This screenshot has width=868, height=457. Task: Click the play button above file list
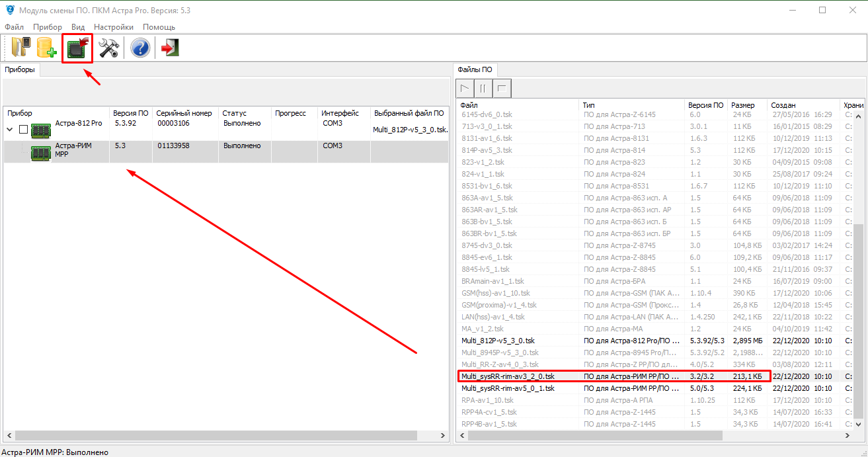[465, 88]
